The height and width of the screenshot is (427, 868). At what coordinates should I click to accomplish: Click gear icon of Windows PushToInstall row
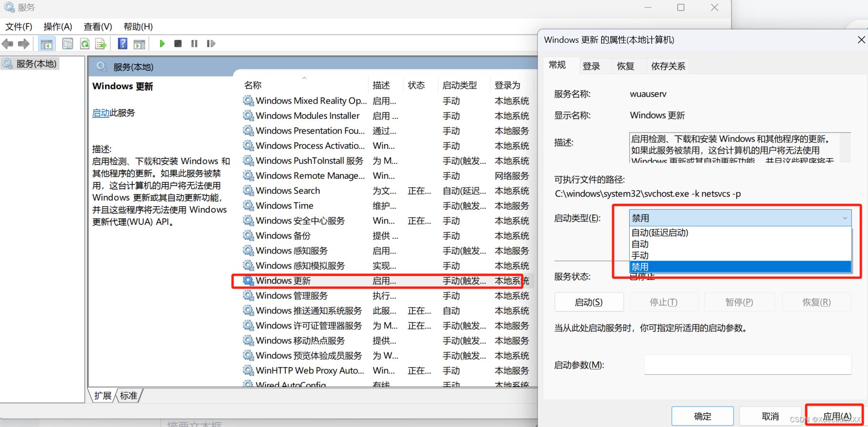[248, 161]
